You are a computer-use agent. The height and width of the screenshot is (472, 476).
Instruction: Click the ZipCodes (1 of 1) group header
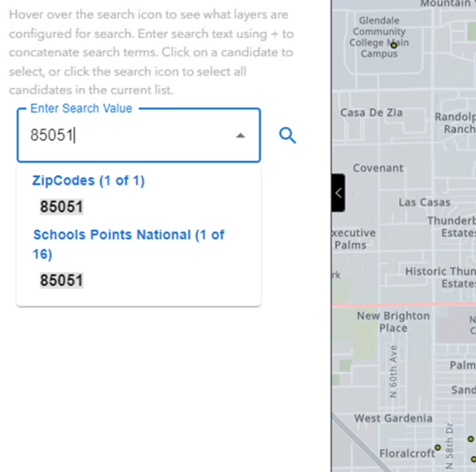click(x=88, y=181)
